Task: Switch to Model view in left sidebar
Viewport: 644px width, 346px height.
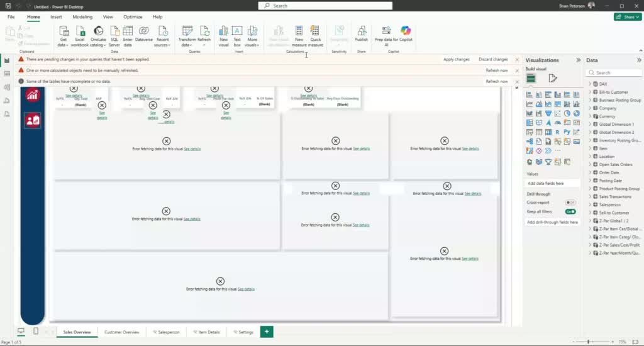Action: (7, 87)
